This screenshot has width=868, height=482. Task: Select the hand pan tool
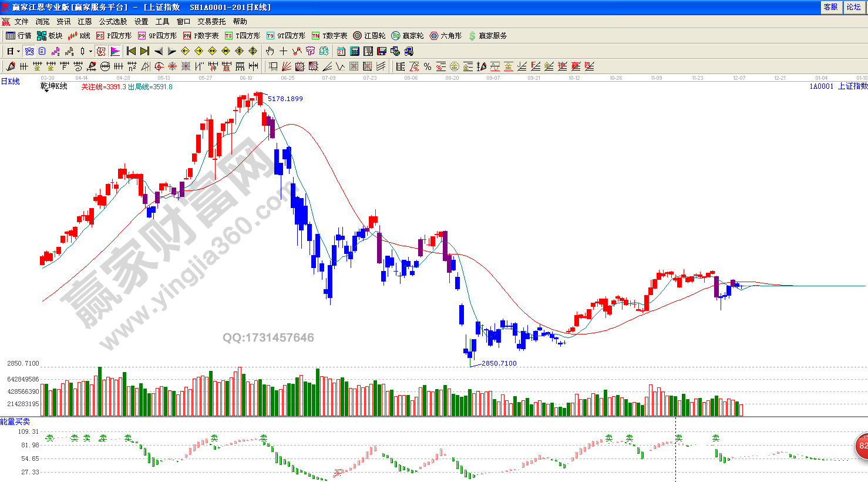pyautogui.click(x=270, y=52)
